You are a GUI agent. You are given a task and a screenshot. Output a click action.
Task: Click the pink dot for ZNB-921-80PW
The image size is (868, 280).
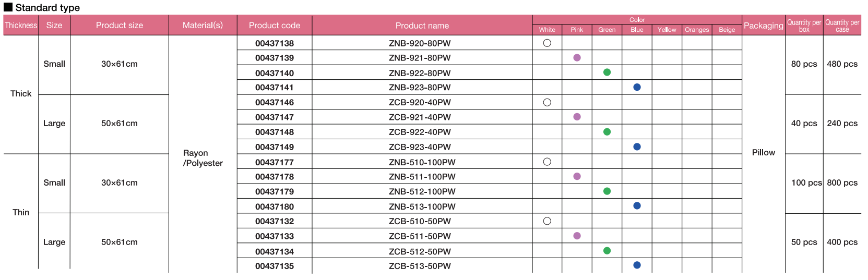577,58
